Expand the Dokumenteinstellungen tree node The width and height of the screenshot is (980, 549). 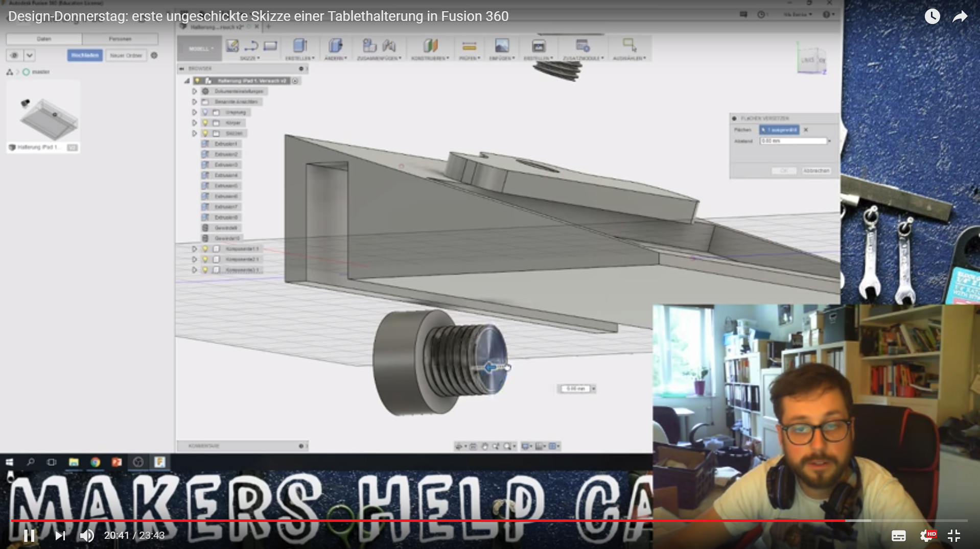click(x=194, y=91)
